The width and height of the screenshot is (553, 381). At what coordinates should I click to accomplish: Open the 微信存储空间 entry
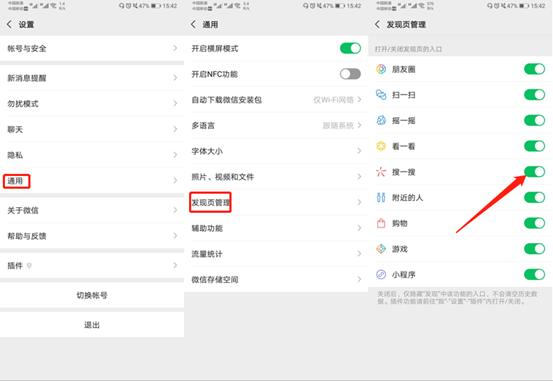click(x=276, y=279)
